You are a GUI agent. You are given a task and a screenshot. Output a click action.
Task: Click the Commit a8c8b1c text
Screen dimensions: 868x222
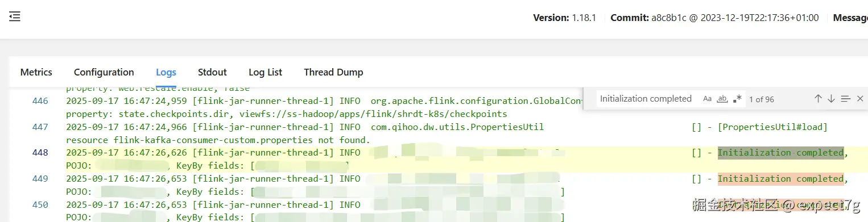coord(714,18)
